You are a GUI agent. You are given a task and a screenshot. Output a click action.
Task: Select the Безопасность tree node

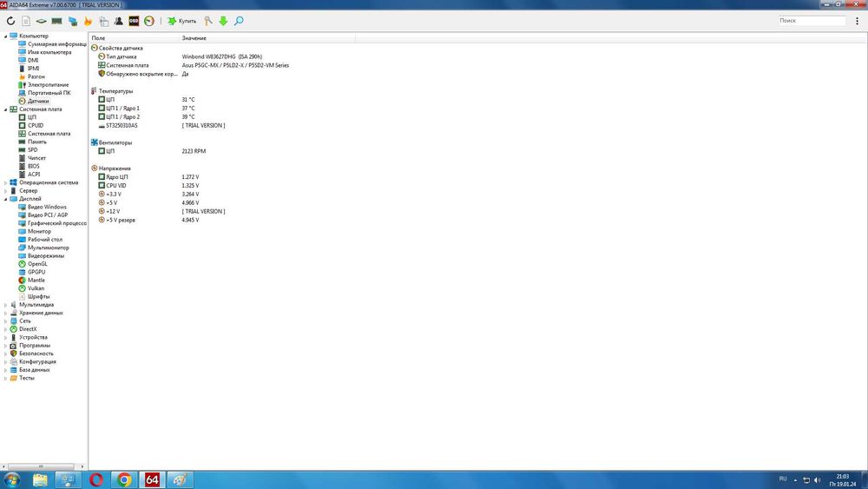pyautogui.click(x=36, y=354)
